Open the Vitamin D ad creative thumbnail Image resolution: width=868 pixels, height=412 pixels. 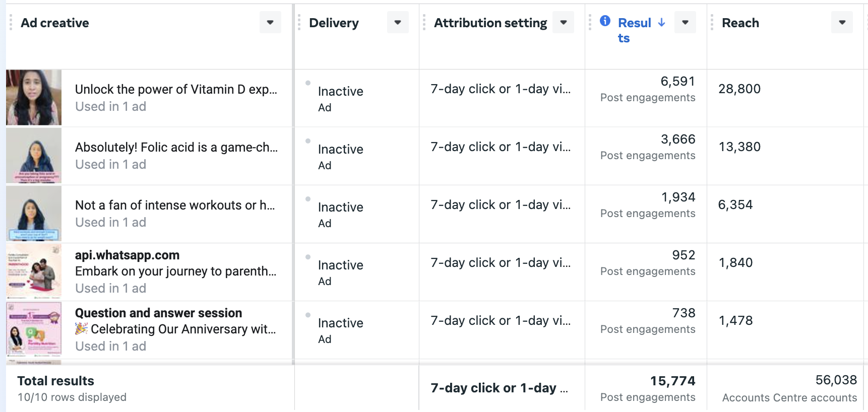point(34,98)
